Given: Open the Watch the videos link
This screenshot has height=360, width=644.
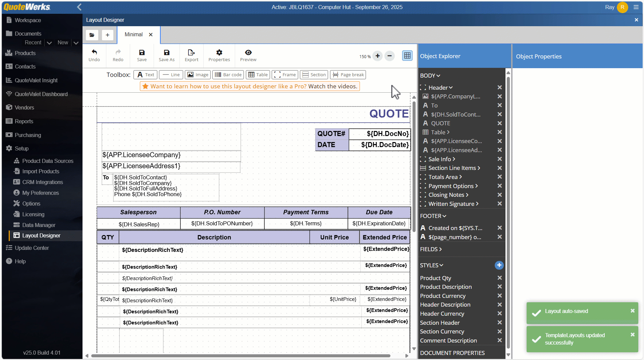Looking at the screenshot, I should tap(333, 86).
